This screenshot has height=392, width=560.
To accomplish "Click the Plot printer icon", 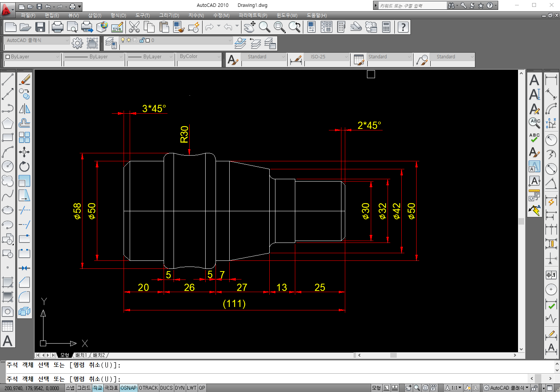I will 57,27.
